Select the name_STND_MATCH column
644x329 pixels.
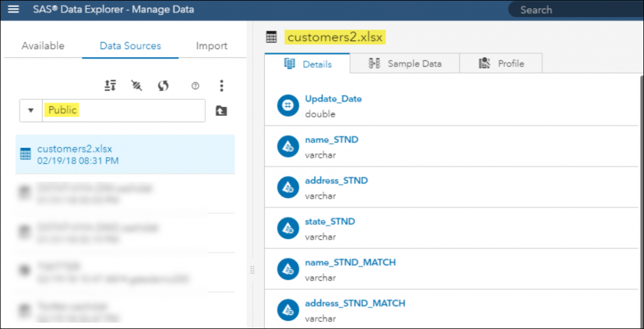click(x=350, y=262)
